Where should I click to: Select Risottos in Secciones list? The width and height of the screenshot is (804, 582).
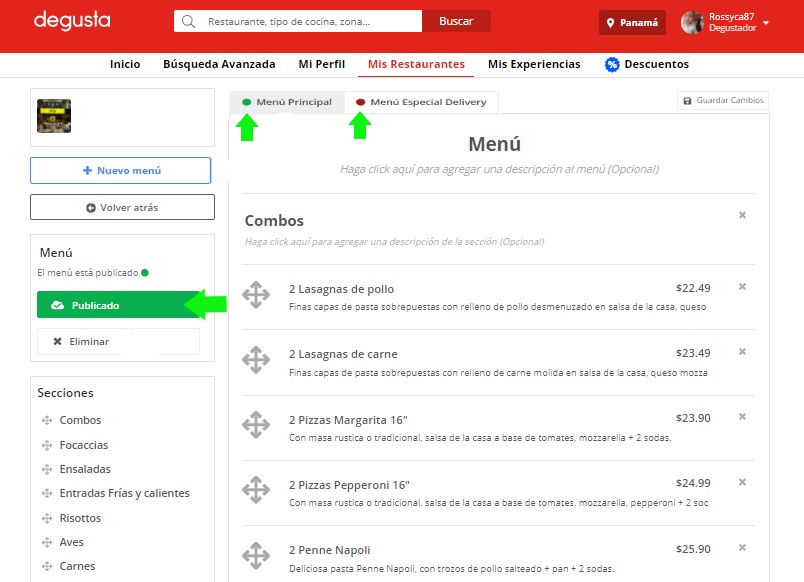point(80,518)
